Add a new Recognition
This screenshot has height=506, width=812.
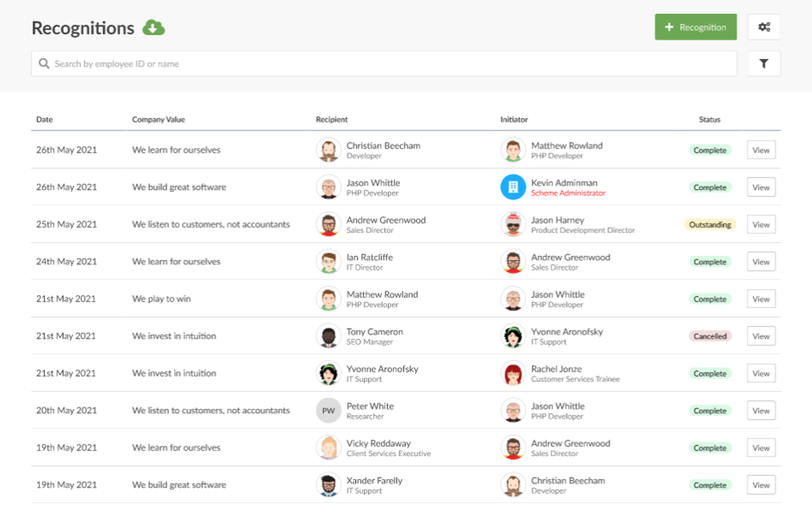click(x=696, y=27)
